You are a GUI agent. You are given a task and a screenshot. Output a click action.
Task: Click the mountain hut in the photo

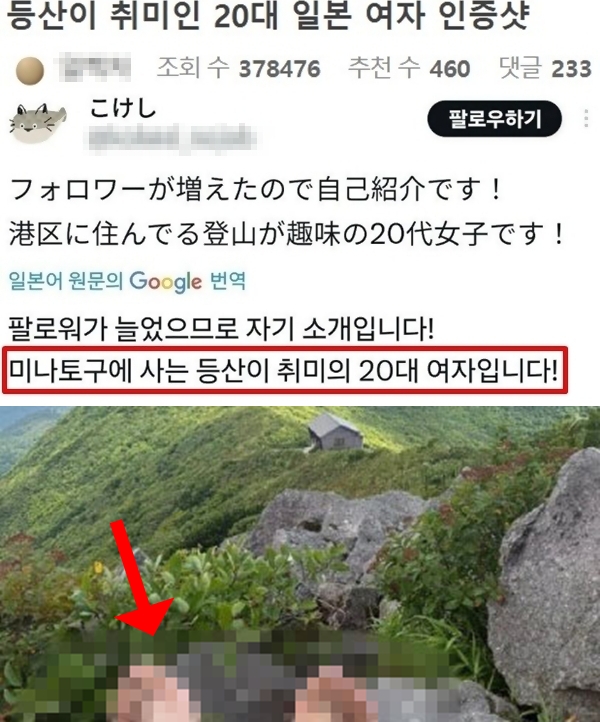(x=335, y=431)
